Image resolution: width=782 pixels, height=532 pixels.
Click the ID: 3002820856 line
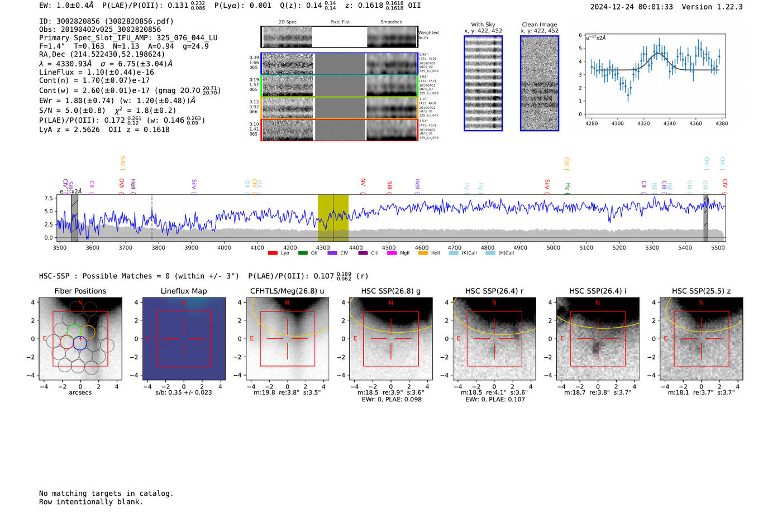pyautogui.click(x=106, y=21)
